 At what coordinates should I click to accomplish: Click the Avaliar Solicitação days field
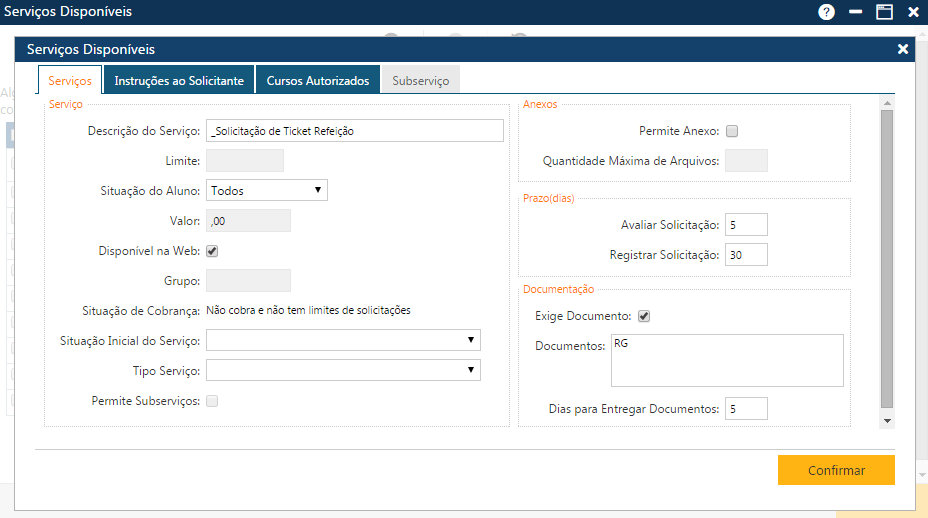[746, 225]
